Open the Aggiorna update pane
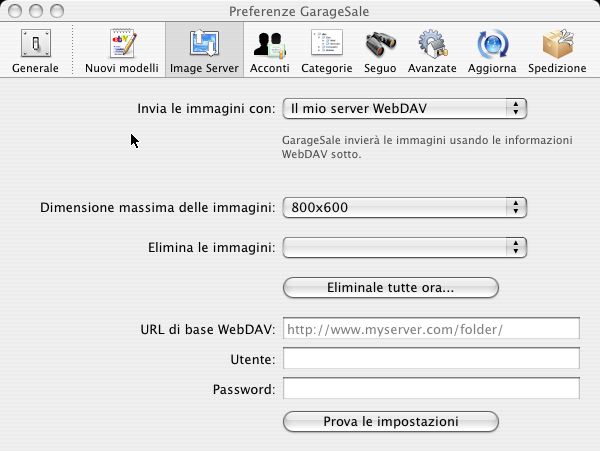The height and width of the screenshot is (451, 600). click(x=492, y=51)
